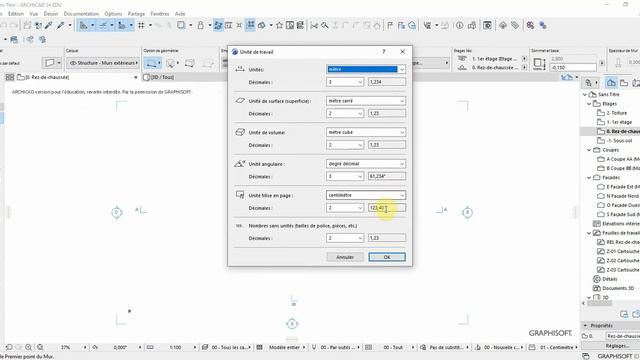Open the info circle icon in the toolbar

point(460,25)
